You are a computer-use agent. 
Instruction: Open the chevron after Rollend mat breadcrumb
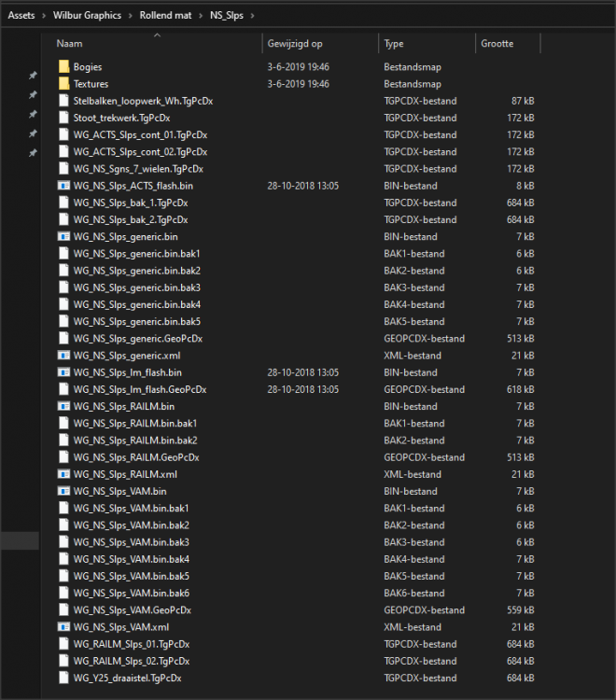pyautogui.click(x=201, y=15)
